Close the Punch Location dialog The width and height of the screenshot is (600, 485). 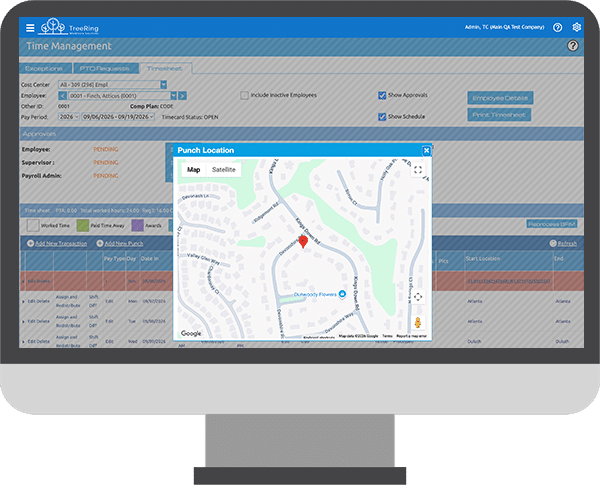tap(426, 150)
